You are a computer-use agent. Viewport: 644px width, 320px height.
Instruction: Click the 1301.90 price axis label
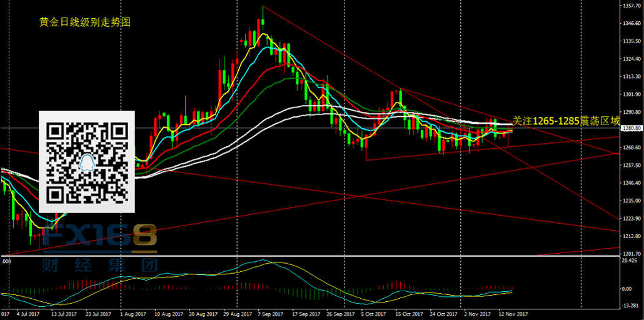[633, 94]
